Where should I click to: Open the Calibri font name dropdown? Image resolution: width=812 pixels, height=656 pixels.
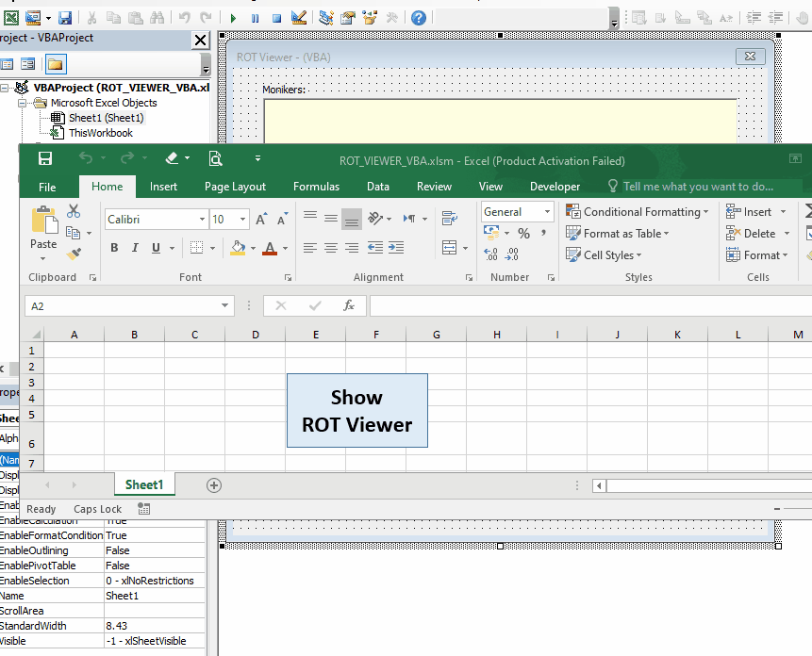point(202,220)
